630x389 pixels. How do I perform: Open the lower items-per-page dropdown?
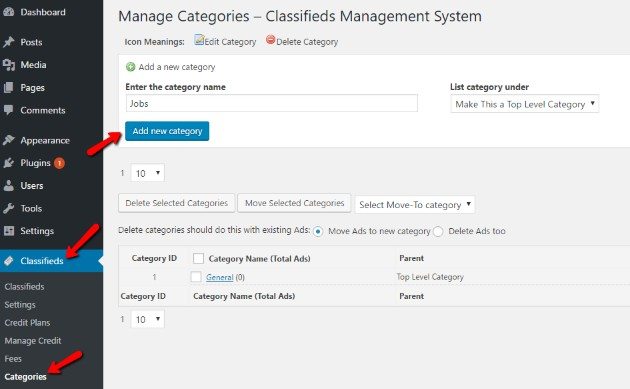pos(147,319)
